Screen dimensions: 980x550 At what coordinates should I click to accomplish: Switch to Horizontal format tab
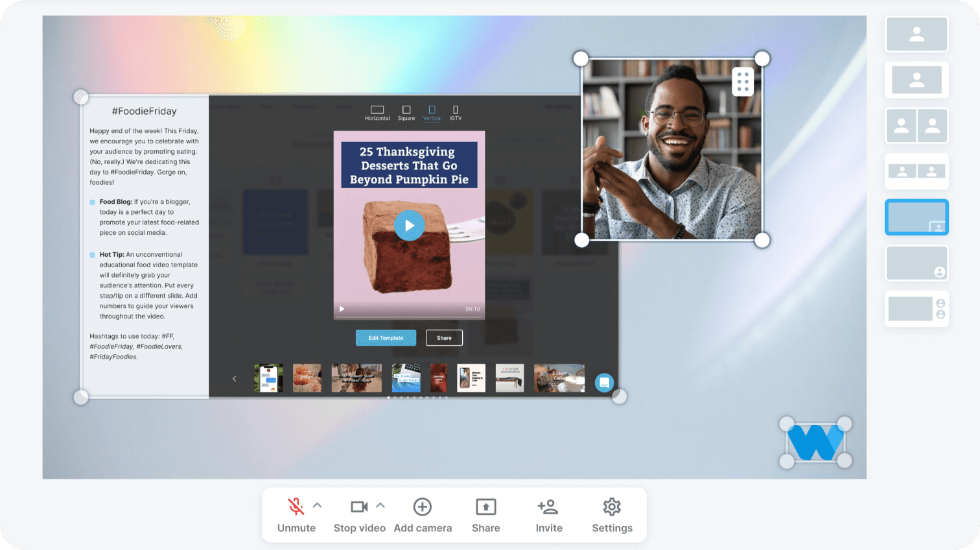[377, 113]
